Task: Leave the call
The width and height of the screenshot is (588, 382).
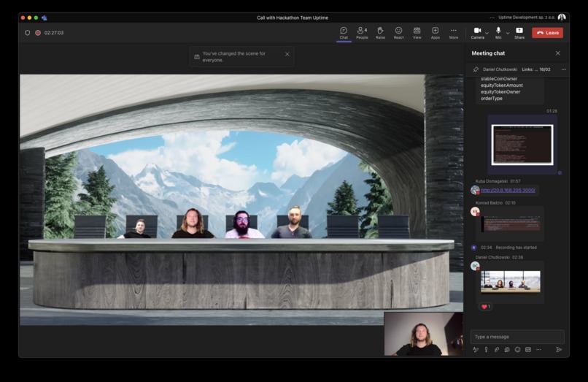Action: [547, 33]
